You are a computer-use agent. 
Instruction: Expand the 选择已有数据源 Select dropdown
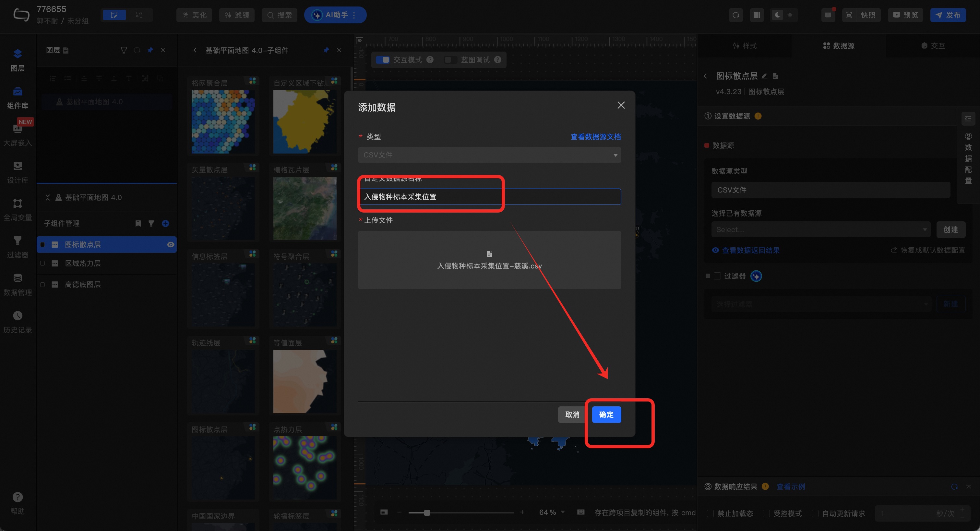pyautogui.click(x=820, y=229)
